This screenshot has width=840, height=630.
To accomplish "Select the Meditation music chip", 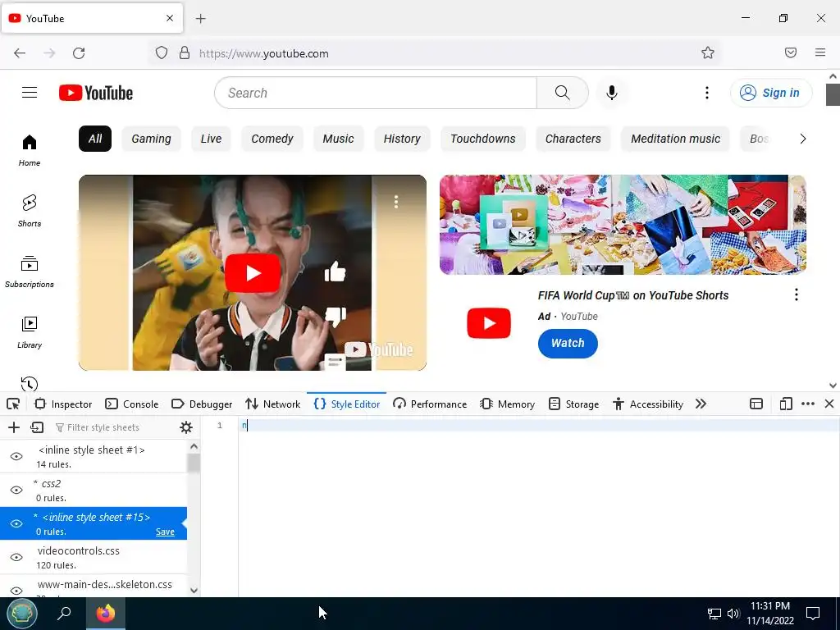I will point(676,139).
